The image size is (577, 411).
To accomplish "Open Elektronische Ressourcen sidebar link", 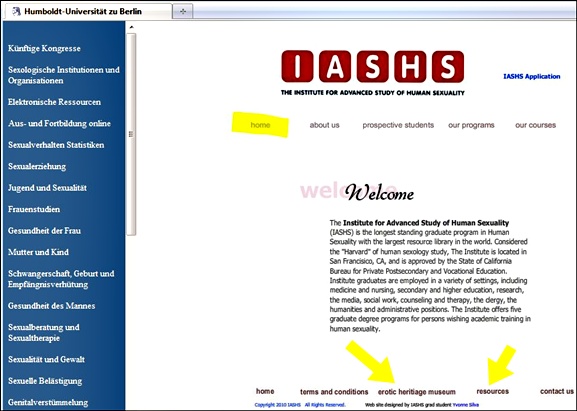I will click(54, 102).
